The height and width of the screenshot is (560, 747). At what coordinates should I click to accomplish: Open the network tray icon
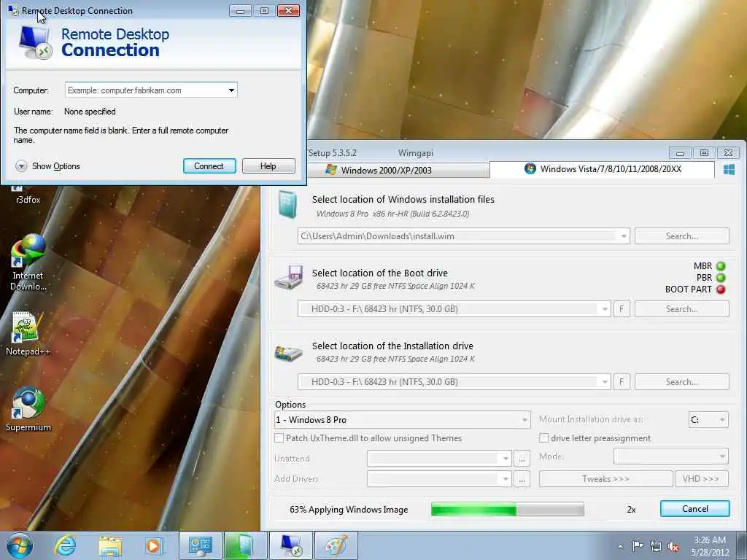coord(656,547)
